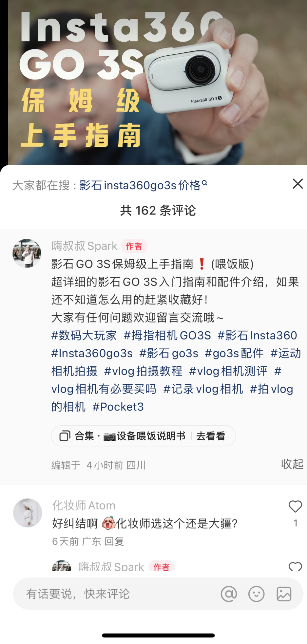
Task: Open suggested search 影石insta360go3s价格
Action: pos(140,185)
